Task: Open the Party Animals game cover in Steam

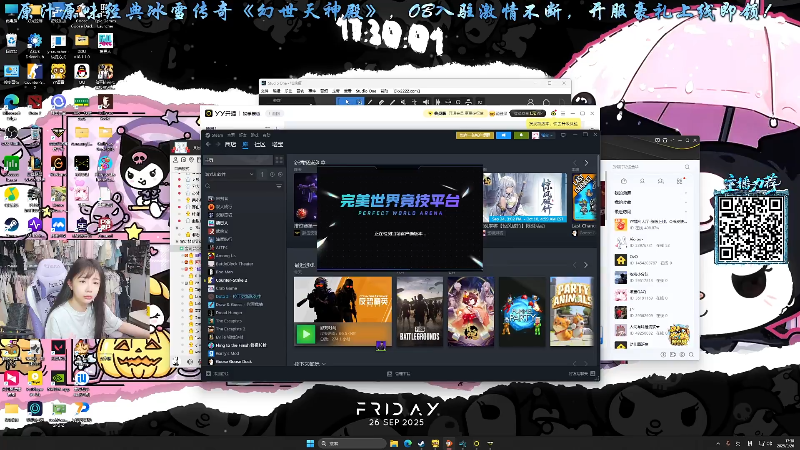Action: coord(571,311)
